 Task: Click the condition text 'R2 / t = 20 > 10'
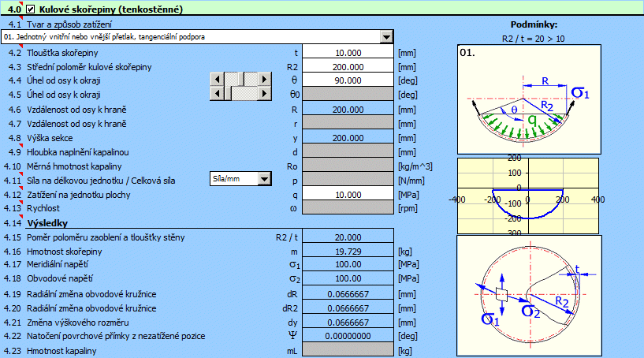click(533, 39)
